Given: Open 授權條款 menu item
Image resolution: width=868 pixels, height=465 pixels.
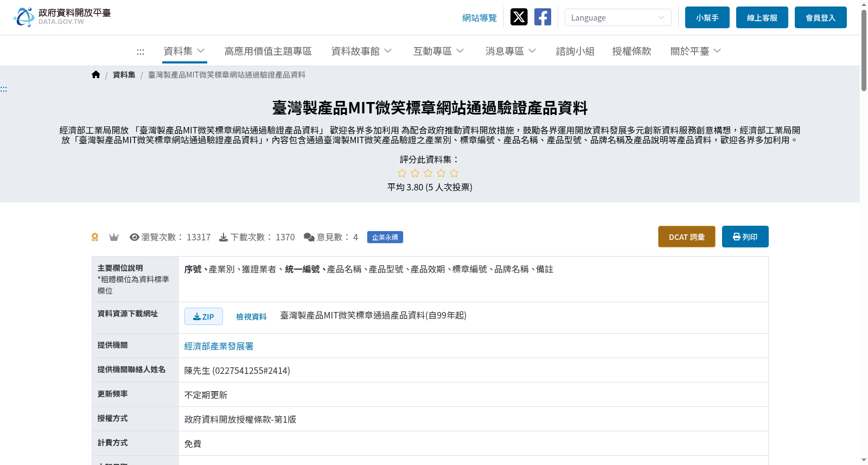Looking at the screenshot, I should pos(631,51).
